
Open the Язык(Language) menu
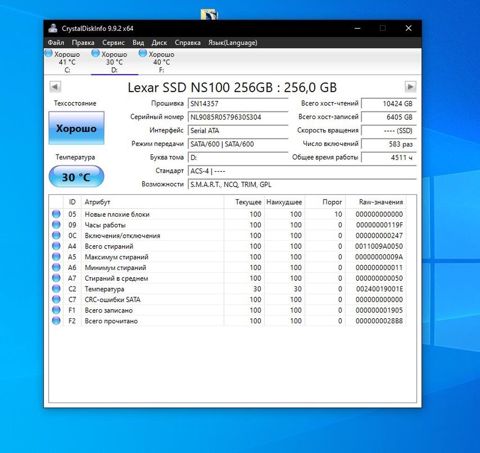(x=233, y=42)
